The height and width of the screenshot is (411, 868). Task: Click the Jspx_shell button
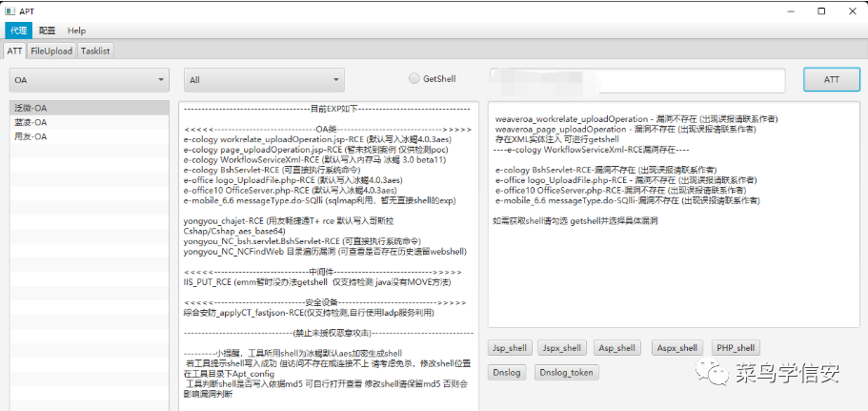coord(561,348)
